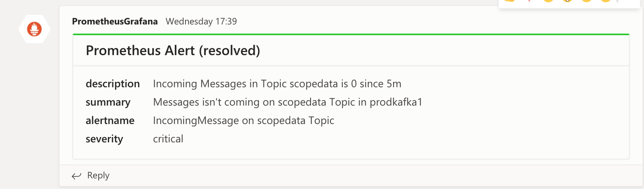Click the summary field label
Screen dimensions: 644x189
click(108, 102)
